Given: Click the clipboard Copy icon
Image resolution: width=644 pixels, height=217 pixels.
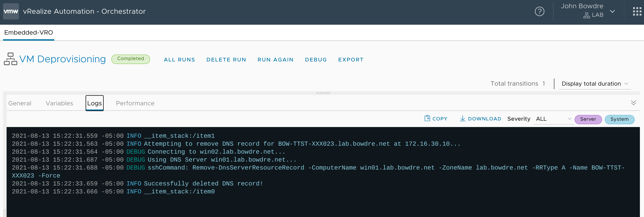Looking at the screenshot, I should pyautogui.click(x=427, y=118).
